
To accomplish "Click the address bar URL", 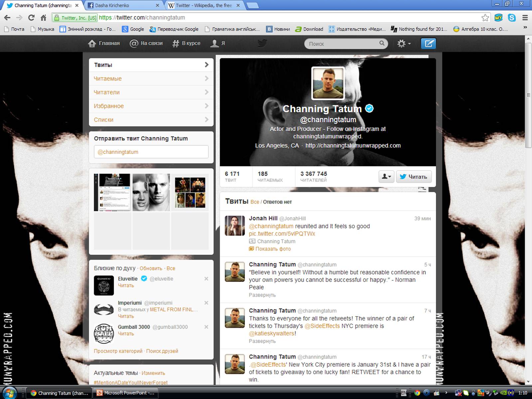I will tap(142, 18).
